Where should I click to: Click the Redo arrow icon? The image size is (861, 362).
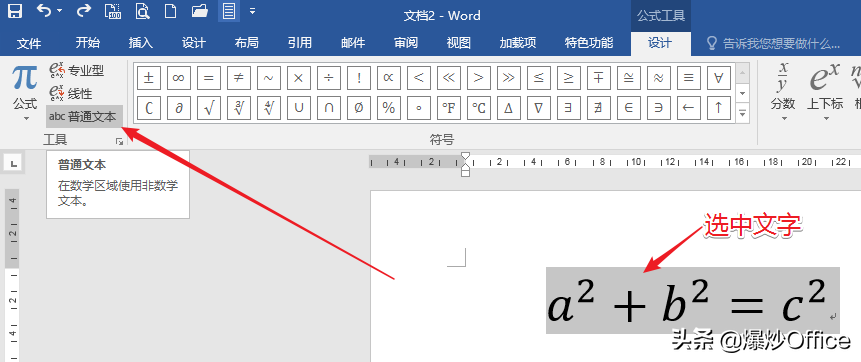pos(84,10)
